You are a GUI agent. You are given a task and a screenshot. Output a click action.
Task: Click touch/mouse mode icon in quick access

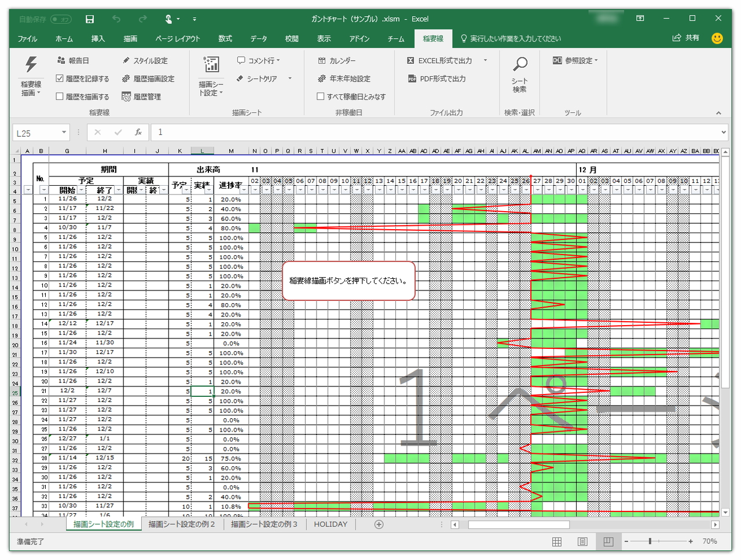(x=168, y=19)
